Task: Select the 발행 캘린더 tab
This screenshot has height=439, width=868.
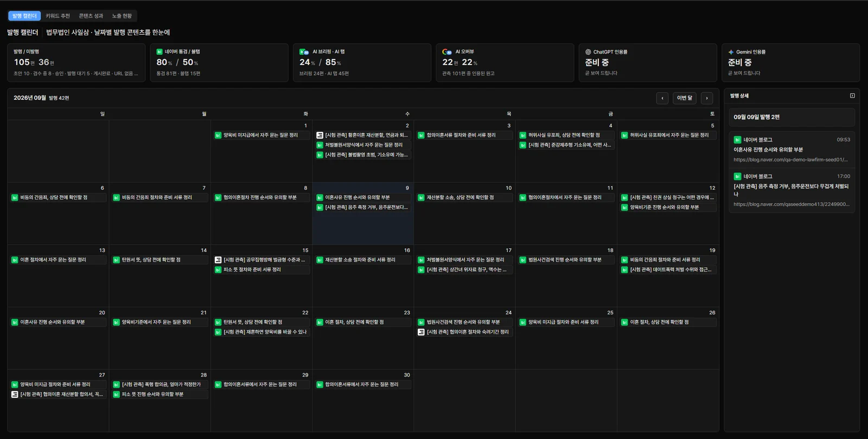Action: click(24, 16)
